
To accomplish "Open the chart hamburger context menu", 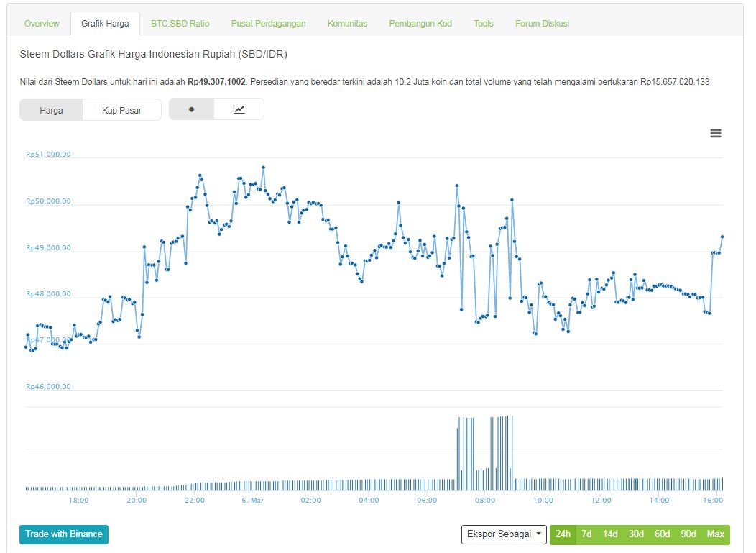I will click(716, 134).
